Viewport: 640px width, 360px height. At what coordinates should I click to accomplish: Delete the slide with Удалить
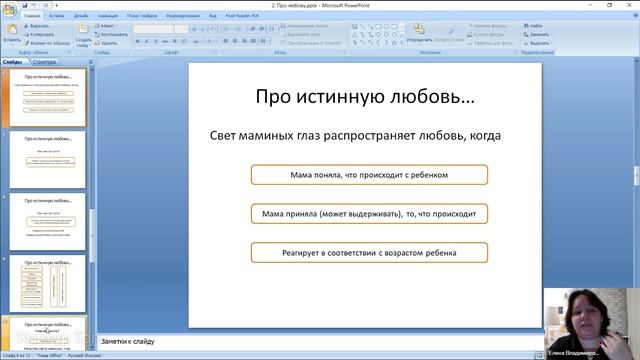(x=106, y=43)
